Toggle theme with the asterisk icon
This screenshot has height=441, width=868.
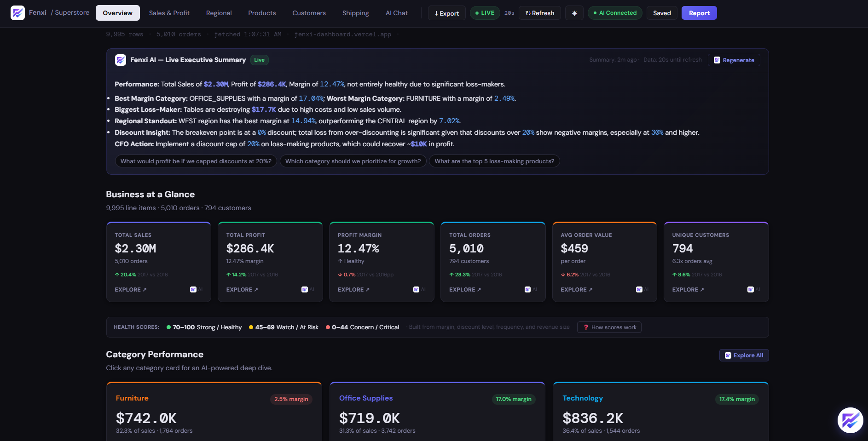(x=574, y=12)
